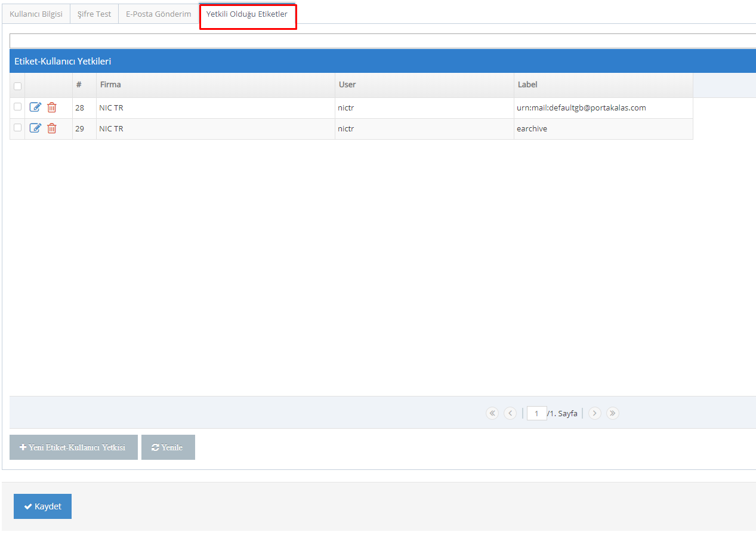Delete row 28 using the trash icon
Image resolution: width=756 pixels, height=544 pixels.
tap(52, 107)
